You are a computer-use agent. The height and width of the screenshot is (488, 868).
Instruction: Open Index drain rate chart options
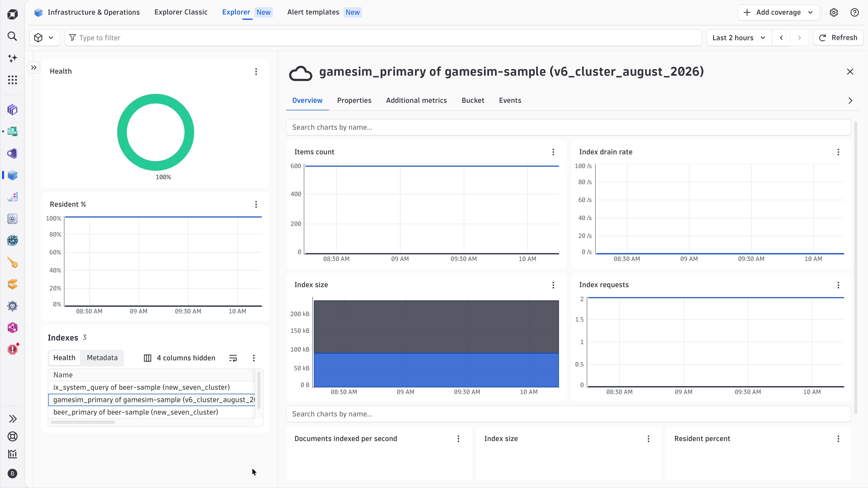[838, 152]
